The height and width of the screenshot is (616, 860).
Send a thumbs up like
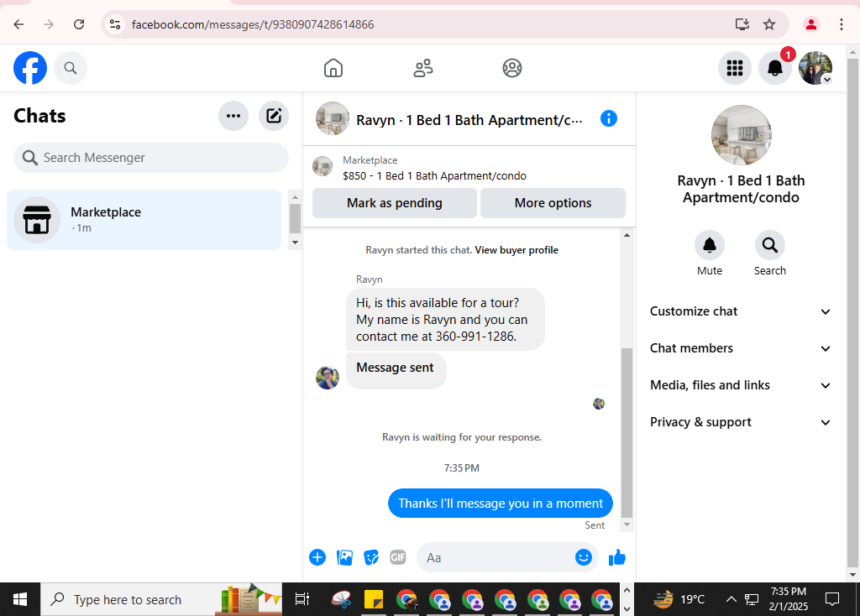point(617,557)
